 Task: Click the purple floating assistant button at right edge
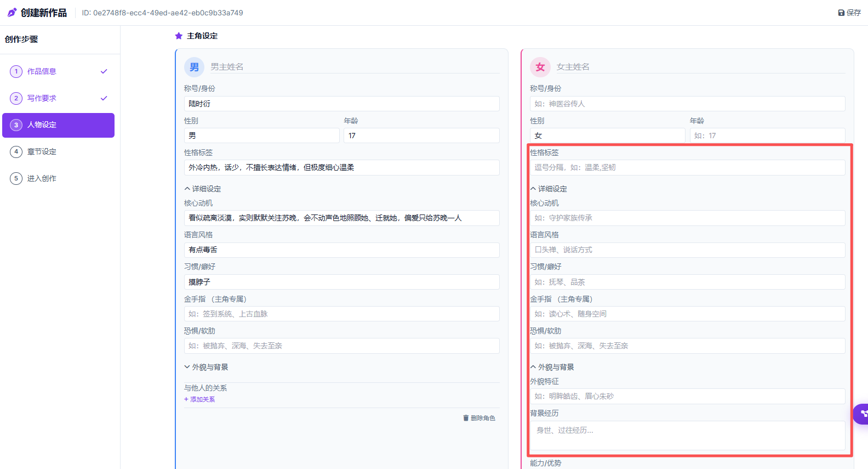coord(861,414)
